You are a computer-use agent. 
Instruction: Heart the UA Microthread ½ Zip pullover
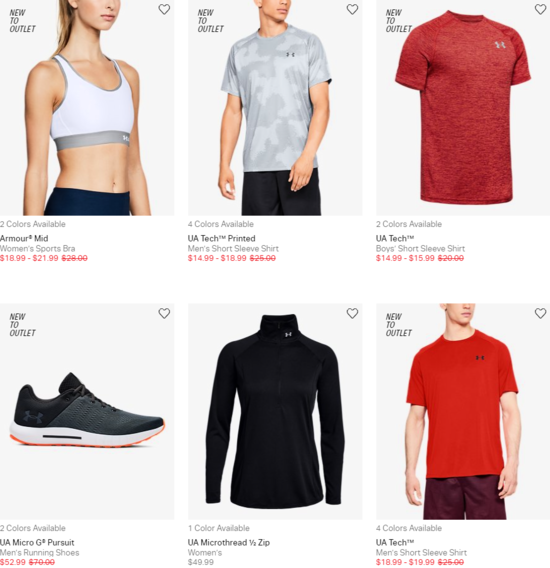(352, 313)
